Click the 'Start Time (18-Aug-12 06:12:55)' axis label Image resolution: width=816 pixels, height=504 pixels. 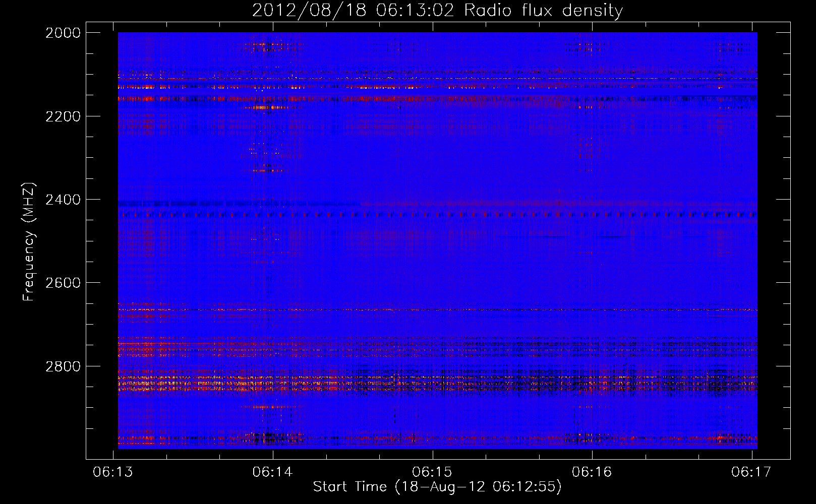437,487
